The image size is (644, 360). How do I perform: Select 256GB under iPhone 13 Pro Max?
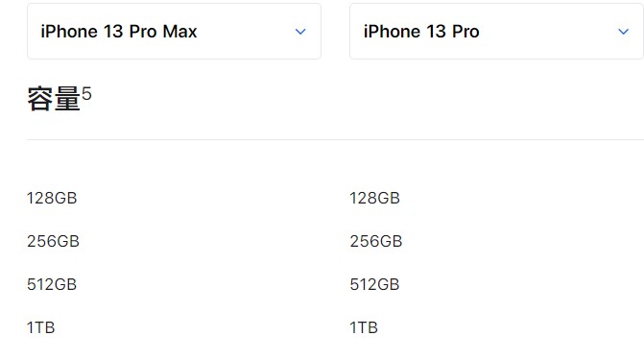click(x=54, y=241)
